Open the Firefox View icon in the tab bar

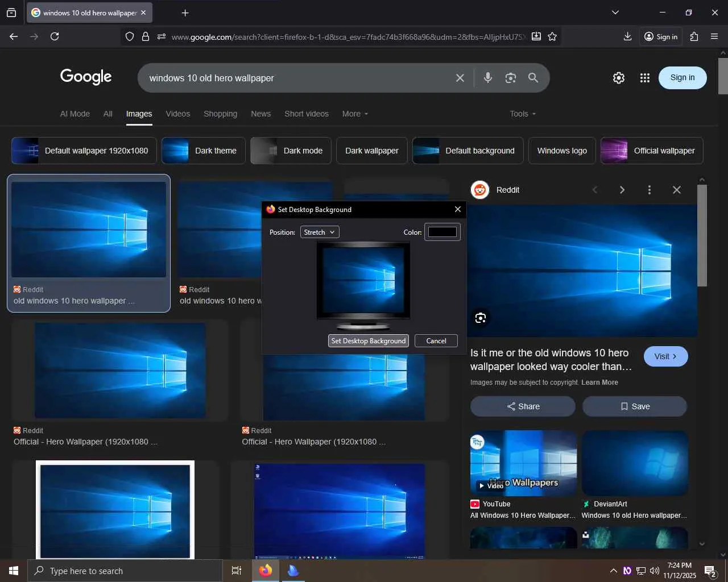pyautogui.click(x=11, y=13)
